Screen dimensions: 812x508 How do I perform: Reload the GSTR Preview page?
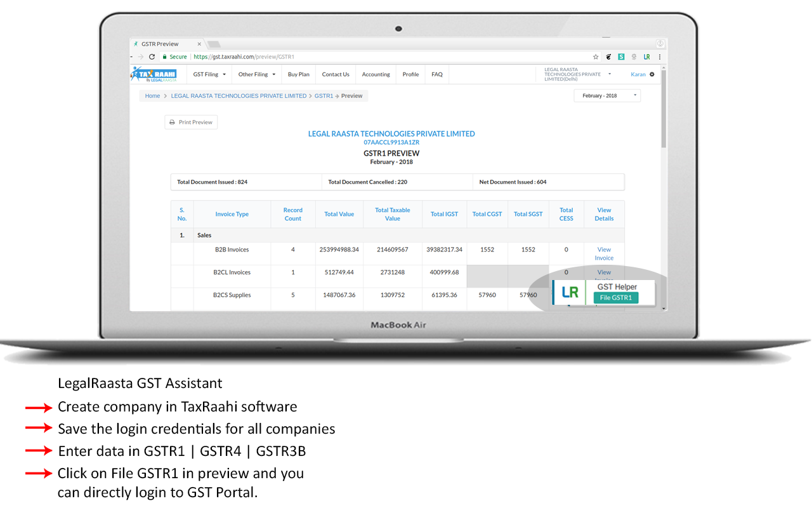tap(152, 57)
